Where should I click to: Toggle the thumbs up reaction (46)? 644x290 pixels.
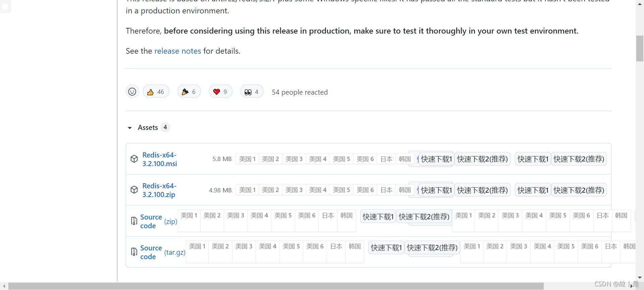[156, 92]
